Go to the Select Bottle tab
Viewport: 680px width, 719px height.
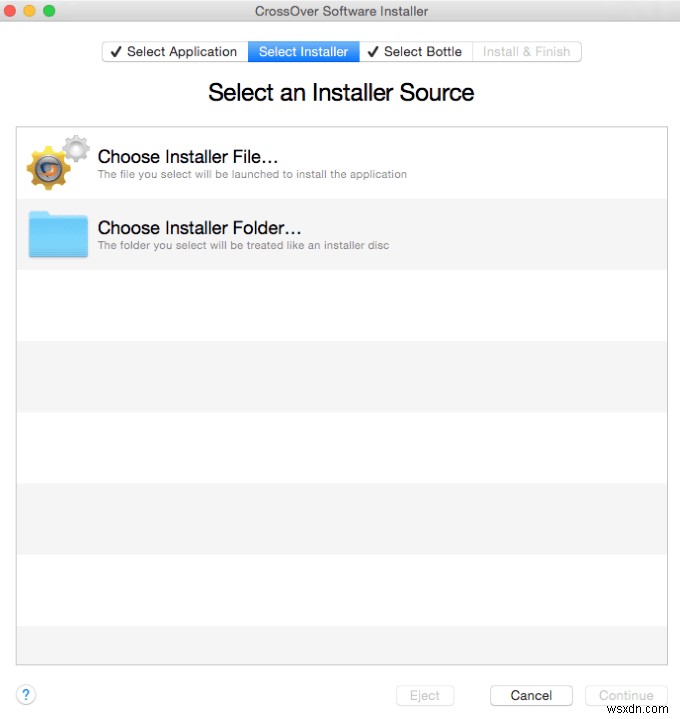pos(415,52)
